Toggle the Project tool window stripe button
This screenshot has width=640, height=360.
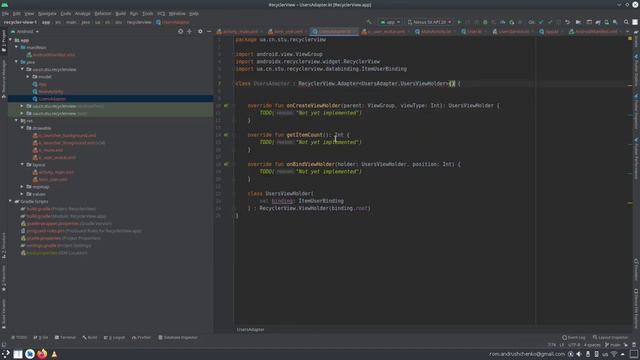point(4,41)
